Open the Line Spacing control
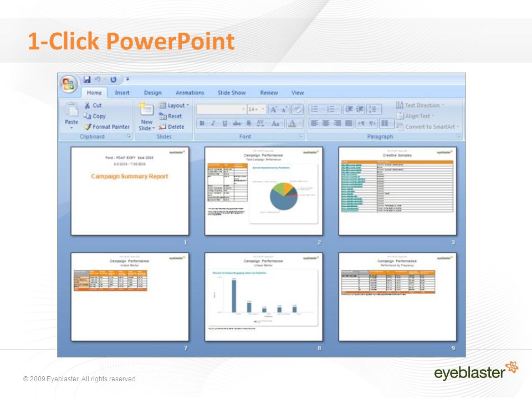Image resolution: width=532 pixels, height=399 pixels. click(374, 109)
